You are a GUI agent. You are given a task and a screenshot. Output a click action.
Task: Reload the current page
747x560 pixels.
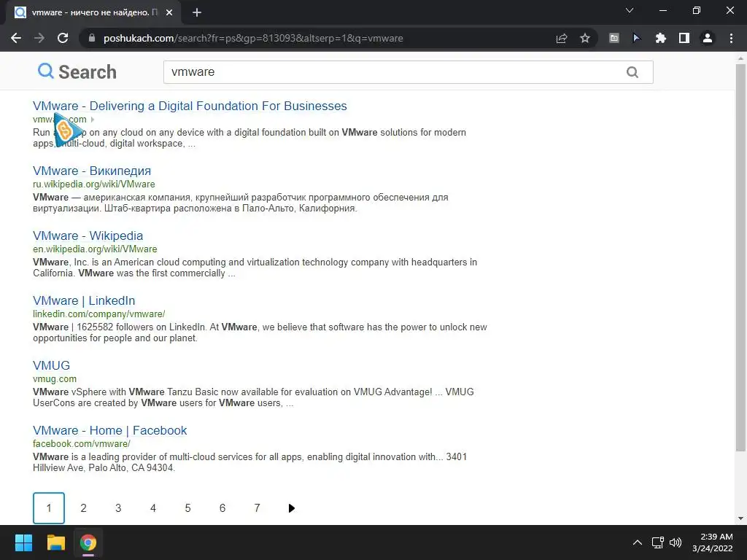63,38
